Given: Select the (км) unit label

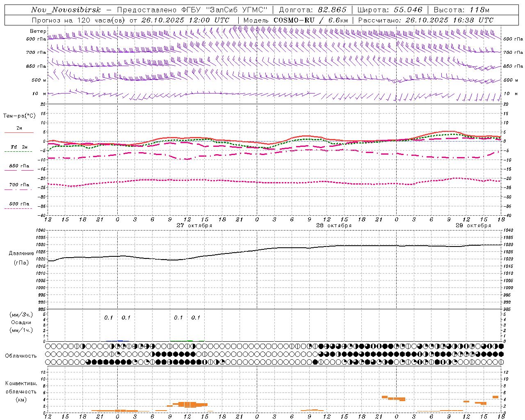Looking at the screenshot, I should [21, 399].
